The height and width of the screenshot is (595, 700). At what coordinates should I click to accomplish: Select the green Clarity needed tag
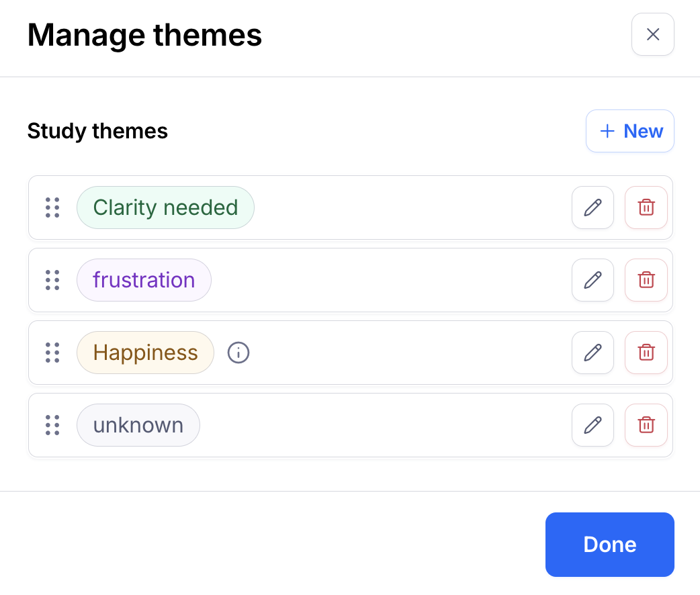pyautogui.click(x=165, y=208)
